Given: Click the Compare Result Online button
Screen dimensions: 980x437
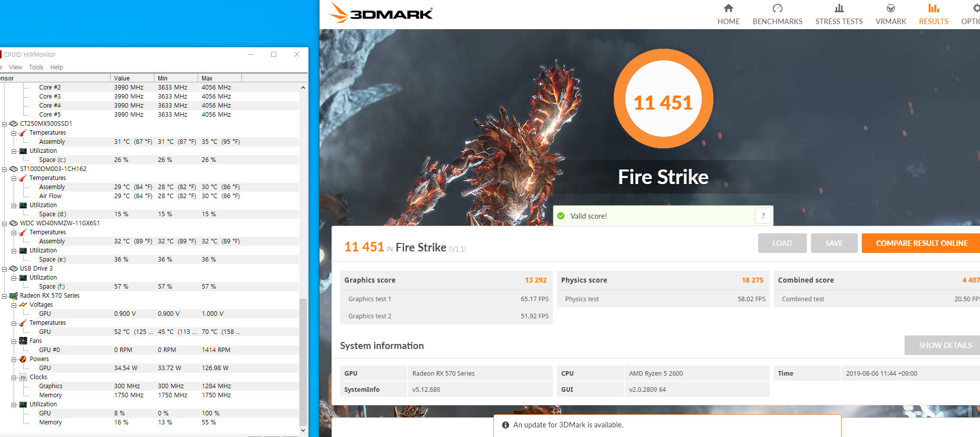Looking at the screenshot, I should 921,243.
